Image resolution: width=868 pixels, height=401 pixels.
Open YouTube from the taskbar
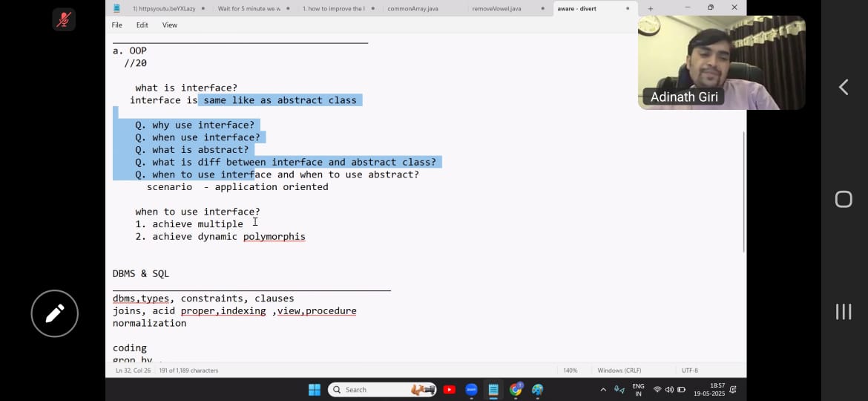click(x=449, y=390)
